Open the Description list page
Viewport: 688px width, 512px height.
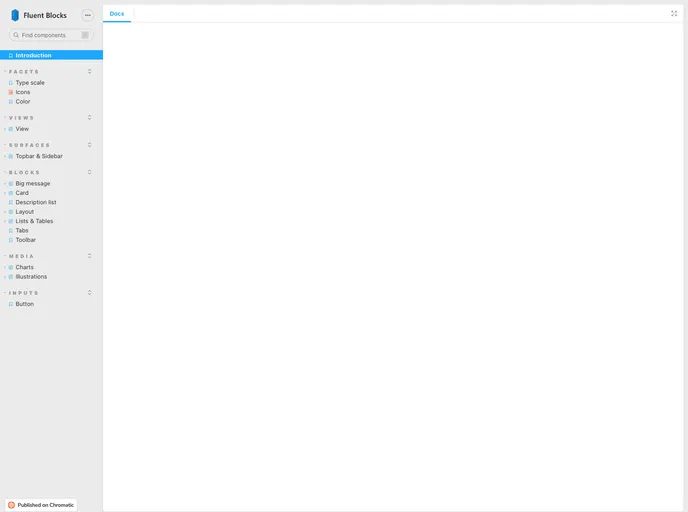coord(36,203)
